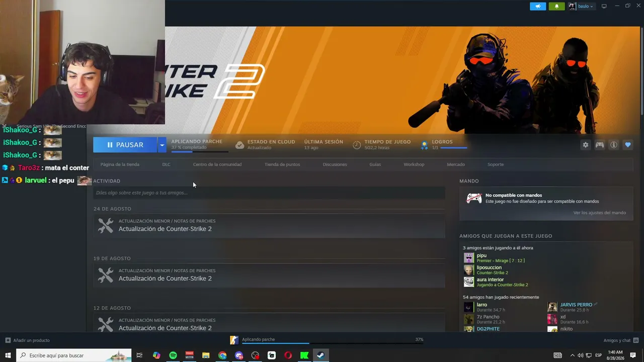Open the blue megaphone announcements button
Image resolution: width=644 pixels, height=362 pixels.
[538, 6]
